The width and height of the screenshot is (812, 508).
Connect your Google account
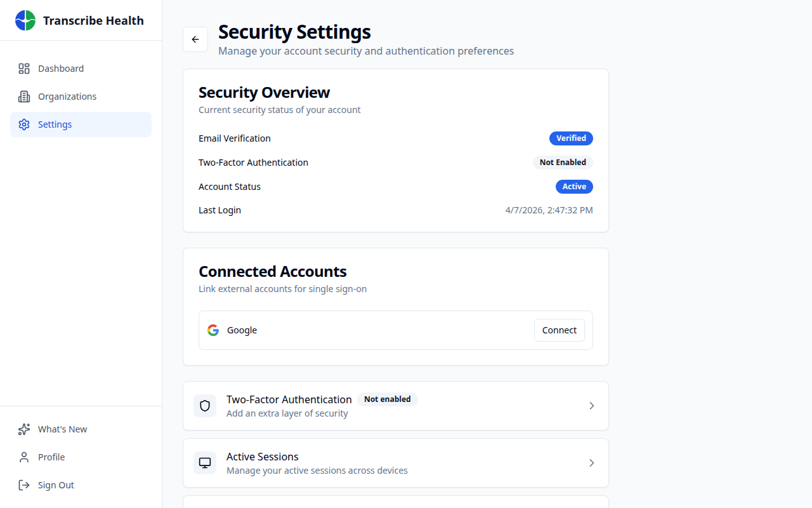click(559, 330)
